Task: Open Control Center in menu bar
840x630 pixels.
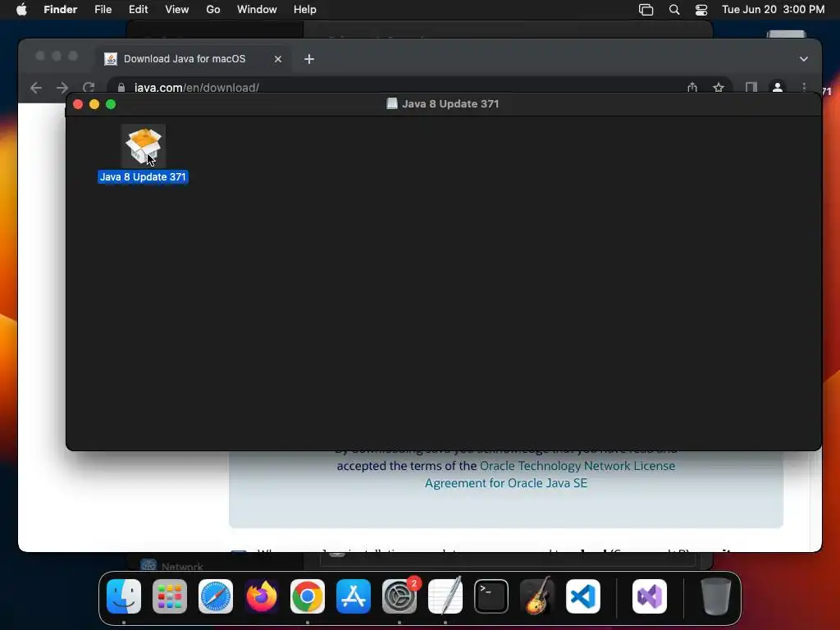Action: click(x=701, y=10)
